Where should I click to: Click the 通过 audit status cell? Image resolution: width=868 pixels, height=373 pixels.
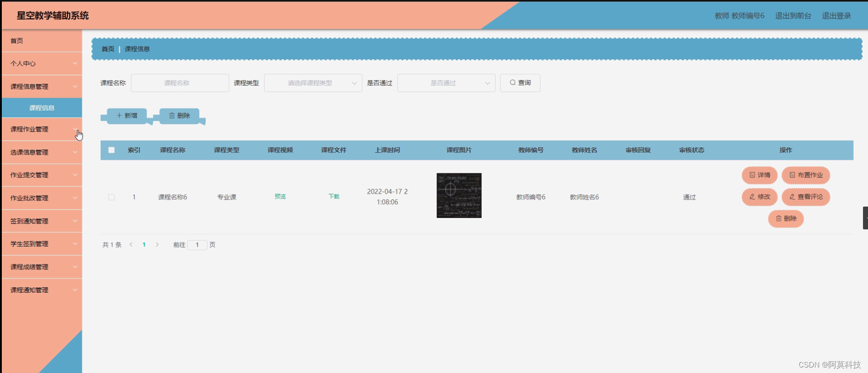click(x=689, y=197)
